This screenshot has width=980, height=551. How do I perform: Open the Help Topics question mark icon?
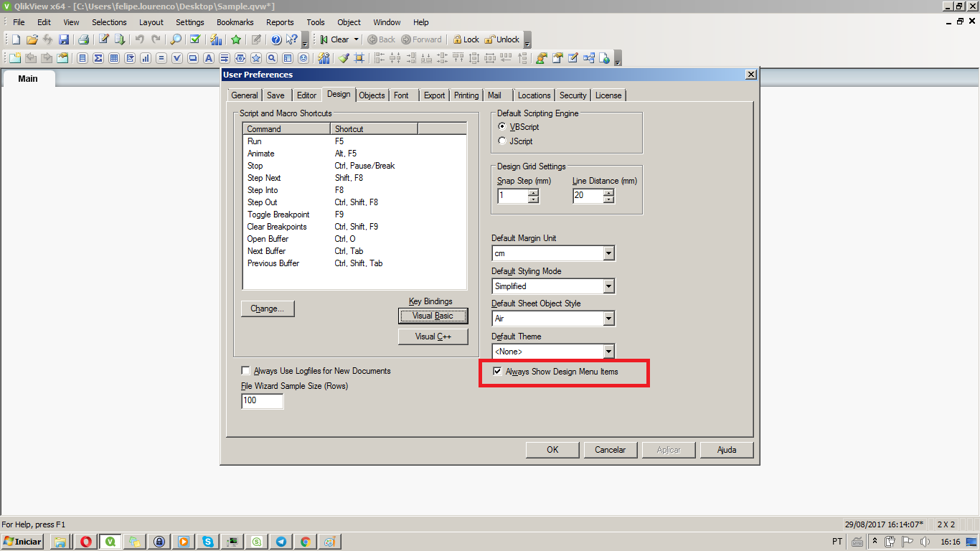pos(275,39)
